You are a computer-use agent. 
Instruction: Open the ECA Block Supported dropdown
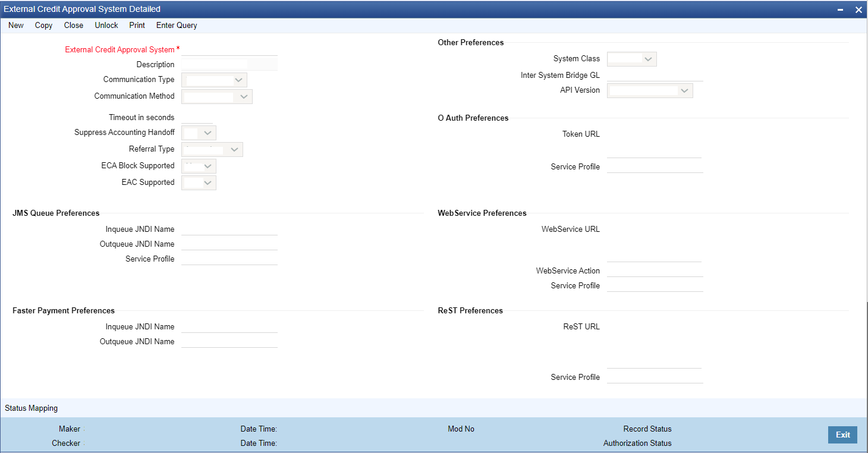(x=199, y=166)
